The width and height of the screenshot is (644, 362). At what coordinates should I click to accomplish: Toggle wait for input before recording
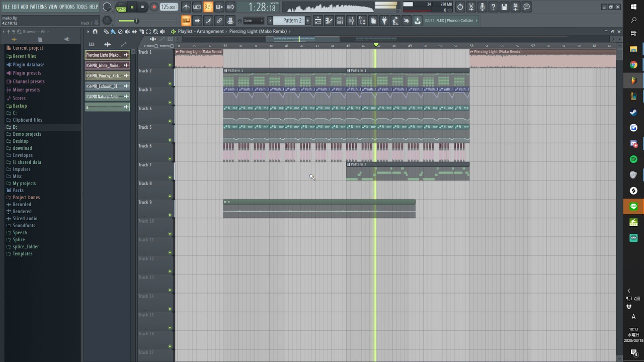click(197, 7)
